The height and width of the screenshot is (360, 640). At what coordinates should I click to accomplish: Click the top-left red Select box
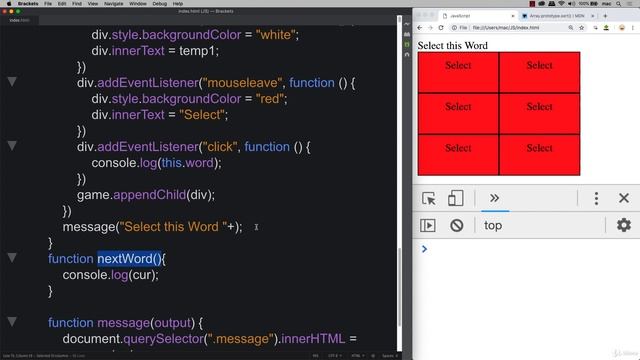[458, 72]
